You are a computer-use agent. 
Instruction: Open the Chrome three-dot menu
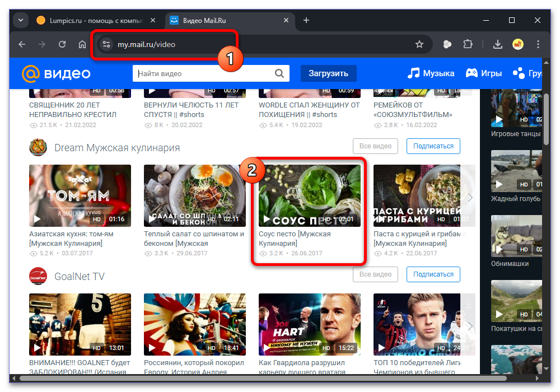(538, 44)
